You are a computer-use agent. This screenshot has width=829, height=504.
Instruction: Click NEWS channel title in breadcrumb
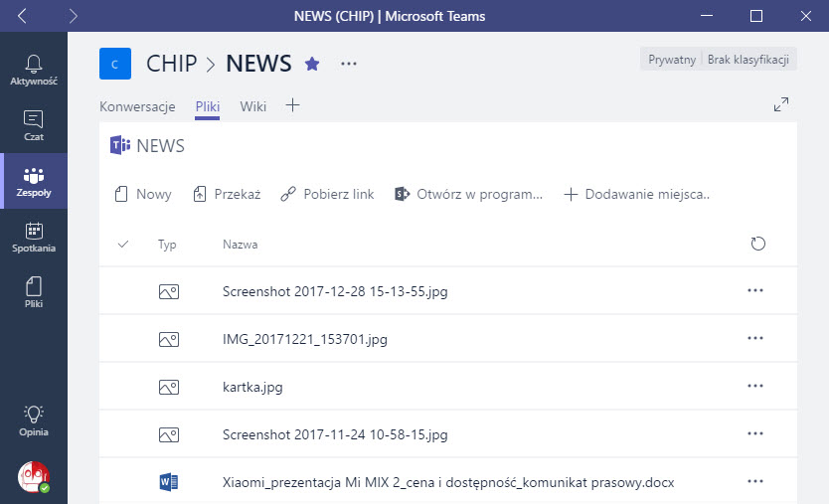[258, 64]
